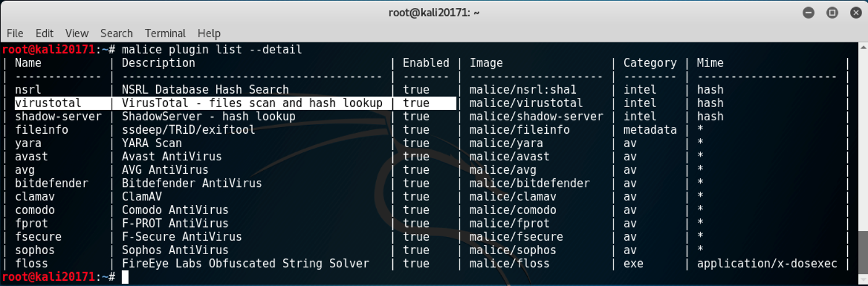Open the View menu
The height and width of the screenshot is (286, 868).
77,33
